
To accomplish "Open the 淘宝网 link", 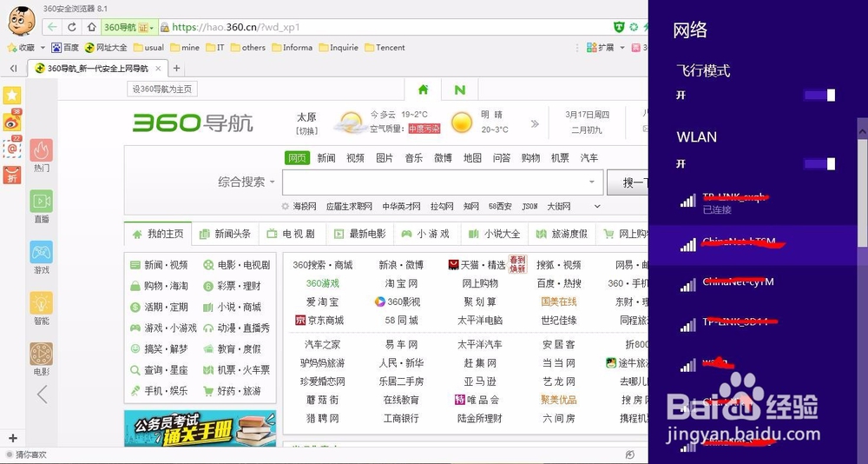I will pos(401,283).
